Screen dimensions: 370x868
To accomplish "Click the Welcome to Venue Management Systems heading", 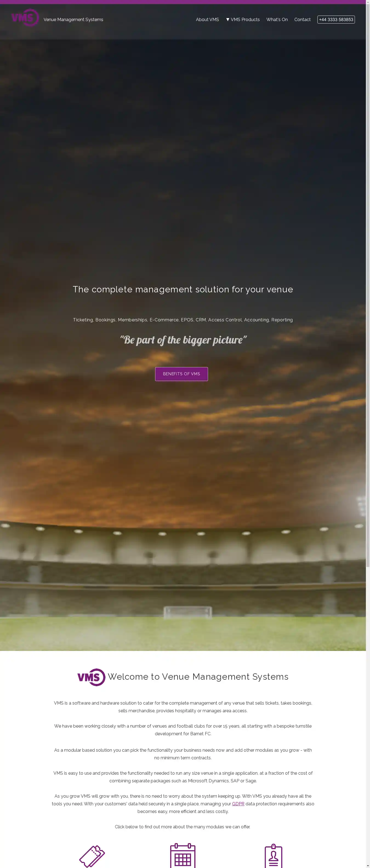I will [x=198, y=677].
